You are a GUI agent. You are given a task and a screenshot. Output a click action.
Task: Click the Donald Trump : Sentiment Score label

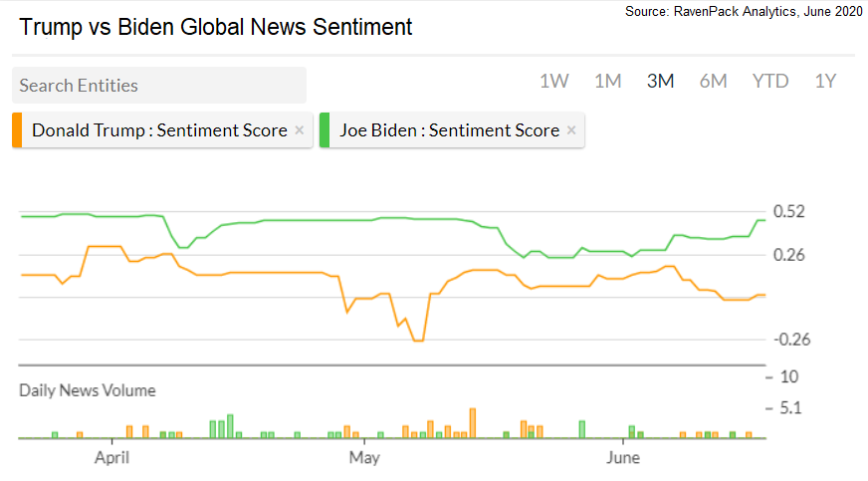click(x=159, y=130)
